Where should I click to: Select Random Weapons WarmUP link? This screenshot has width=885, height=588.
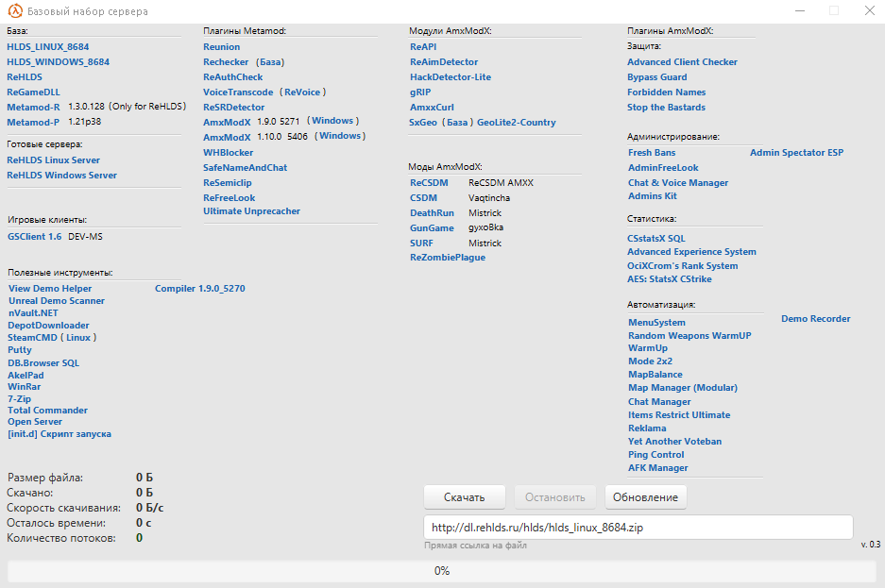click(x=689, y=336)
